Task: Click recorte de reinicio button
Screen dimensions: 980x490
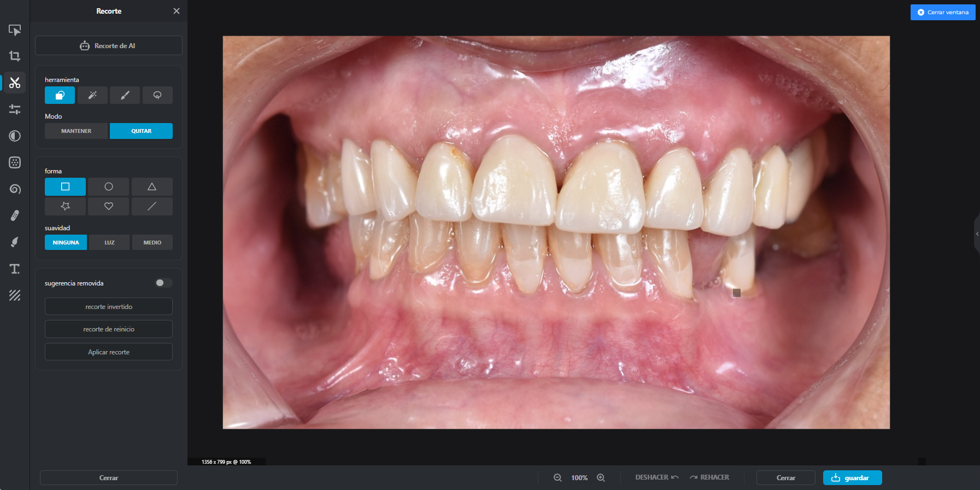Action: click(109, 329)
